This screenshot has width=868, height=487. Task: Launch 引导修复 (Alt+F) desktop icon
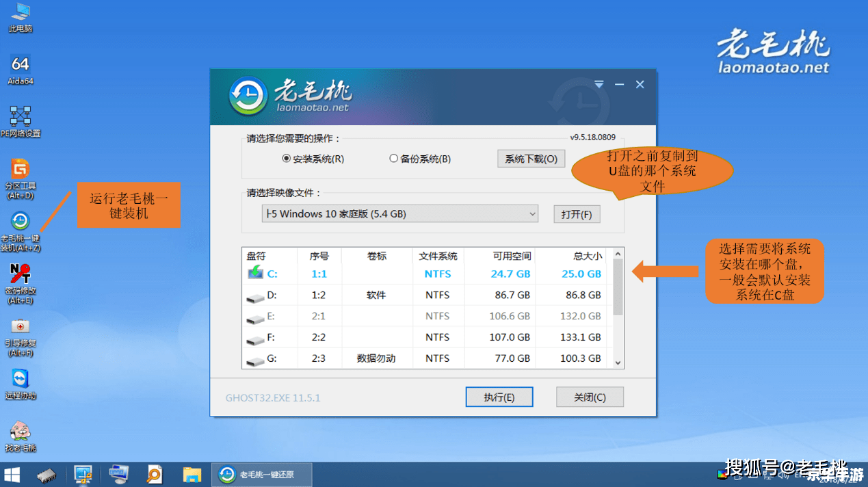[21, 337]
